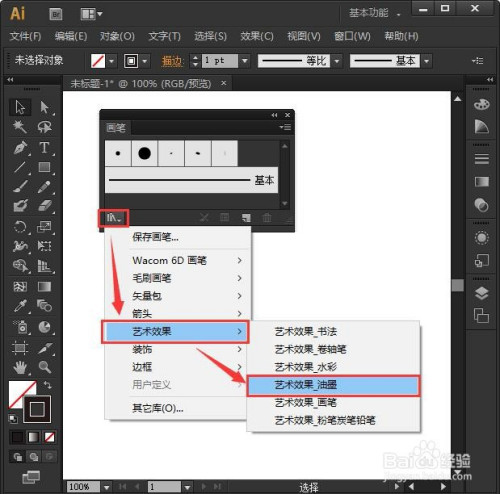Image resolution: width=500 pixels, height=494 pixels.
Task: Open the 效果(C) menu
Action: point(257,36)
